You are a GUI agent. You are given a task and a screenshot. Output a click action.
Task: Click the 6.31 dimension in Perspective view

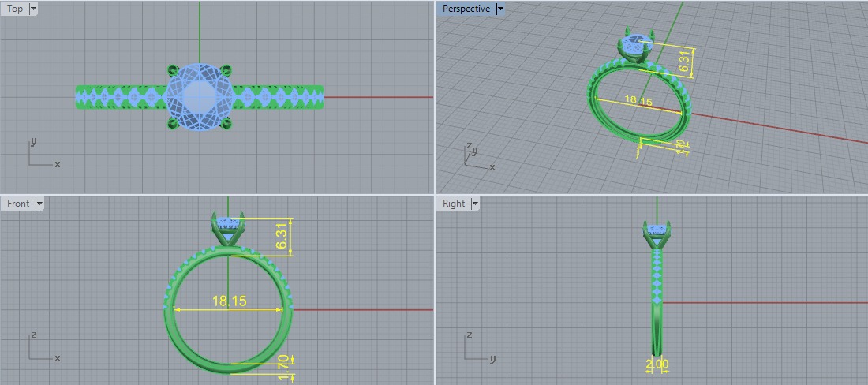tap(685, 62)
